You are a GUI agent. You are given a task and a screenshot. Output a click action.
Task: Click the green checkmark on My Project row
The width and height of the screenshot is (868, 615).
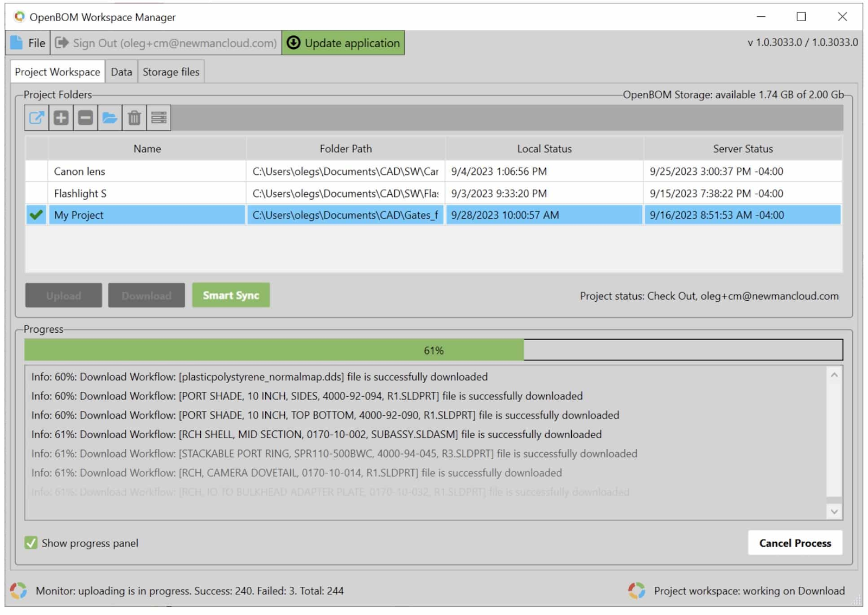click(36, 215)
